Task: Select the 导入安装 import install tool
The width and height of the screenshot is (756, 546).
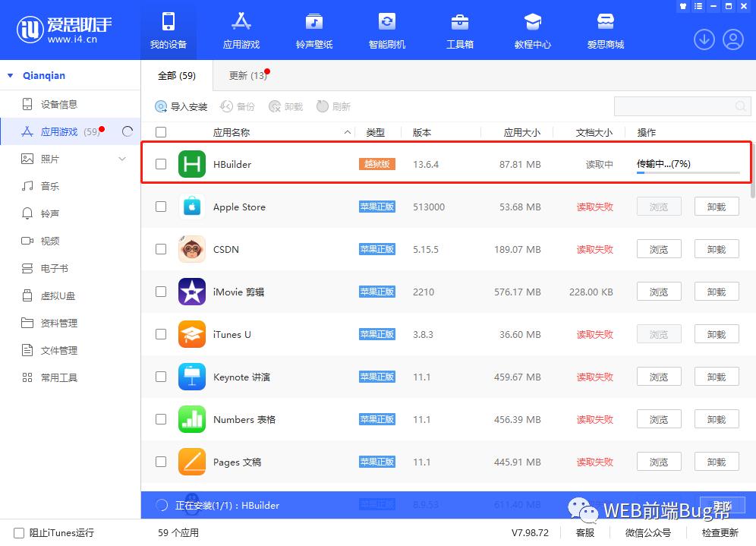Action: pos(181,106)
